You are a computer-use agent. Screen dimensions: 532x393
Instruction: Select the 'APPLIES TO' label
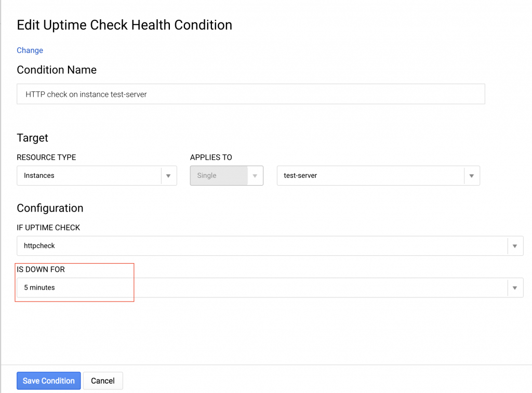click(x=211, y=158)
